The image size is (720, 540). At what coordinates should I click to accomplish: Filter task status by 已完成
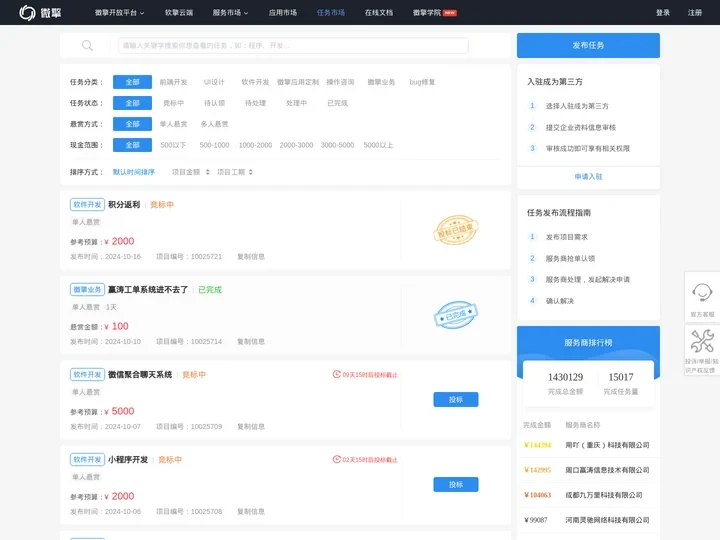point(337,103)
